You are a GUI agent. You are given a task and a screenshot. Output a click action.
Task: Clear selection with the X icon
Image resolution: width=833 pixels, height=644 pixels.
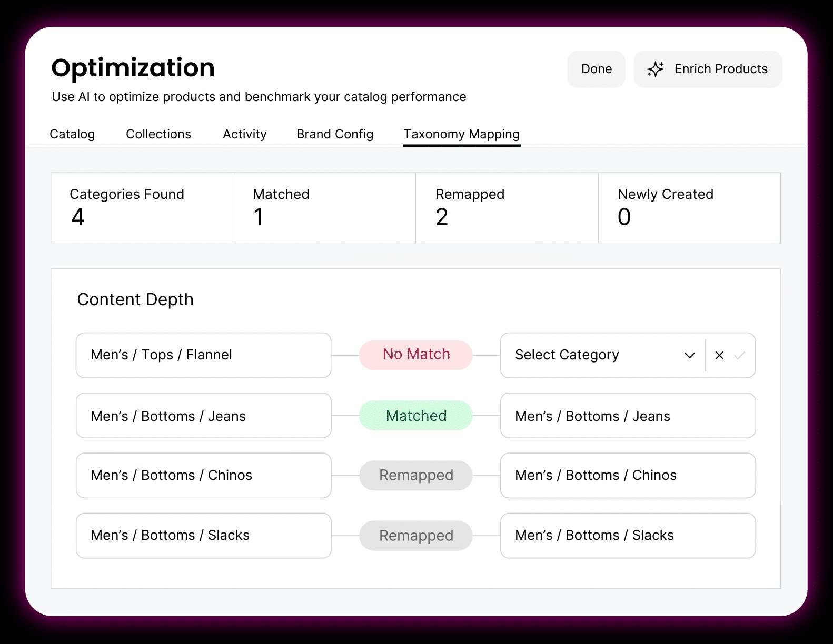pyautogui.click(x=719, y=355)
